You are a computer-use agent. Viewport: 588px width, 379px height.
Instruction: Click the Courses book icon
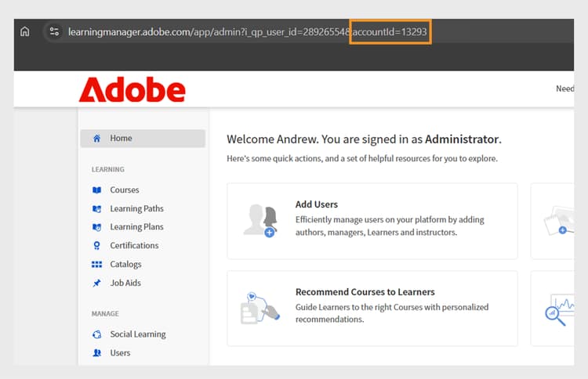coord(96,189)
